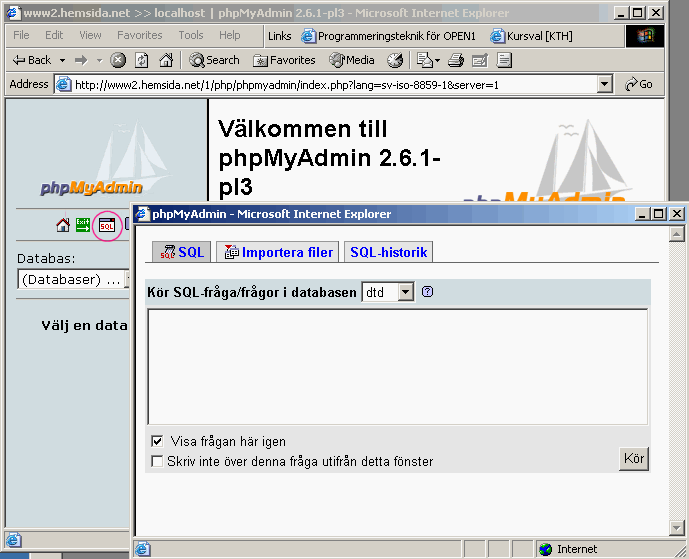Open the Forward button history dropdown arrow
Image resolution: width=689 pixels, height=559 pixels.
point(99,60)
